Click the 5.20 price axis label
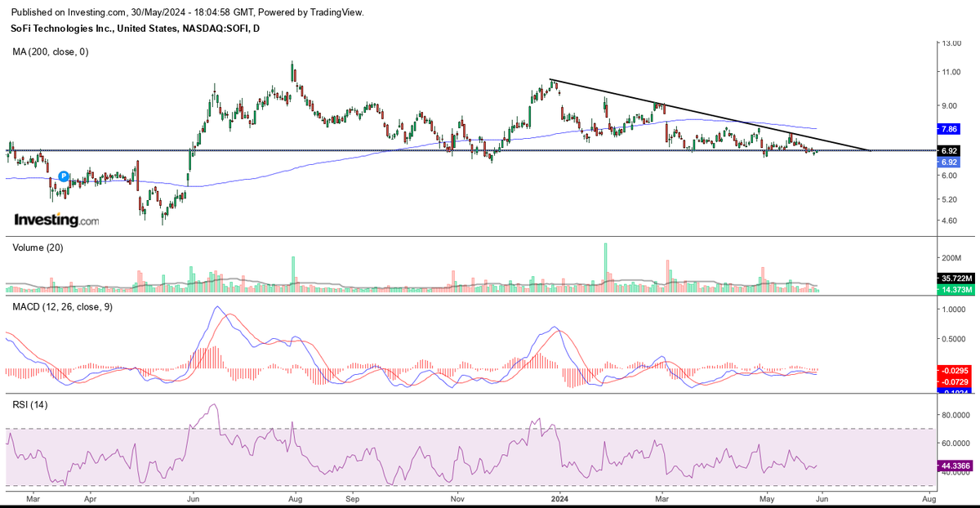This screenshot has height=508, width=980. 948,199
